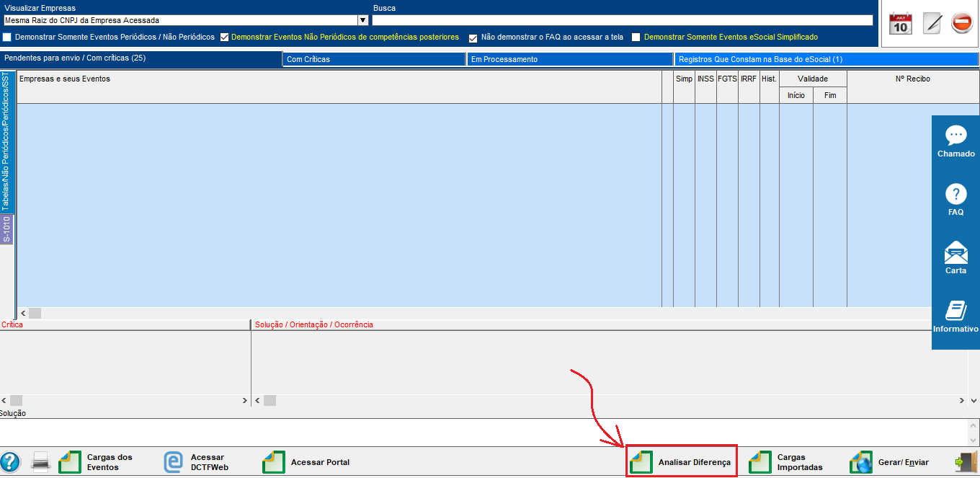This screenshot has height=478, width=980.
Task: Uncheck Demonstrar Eventos Não Periódicos posteriores
Action: [225, 37]
